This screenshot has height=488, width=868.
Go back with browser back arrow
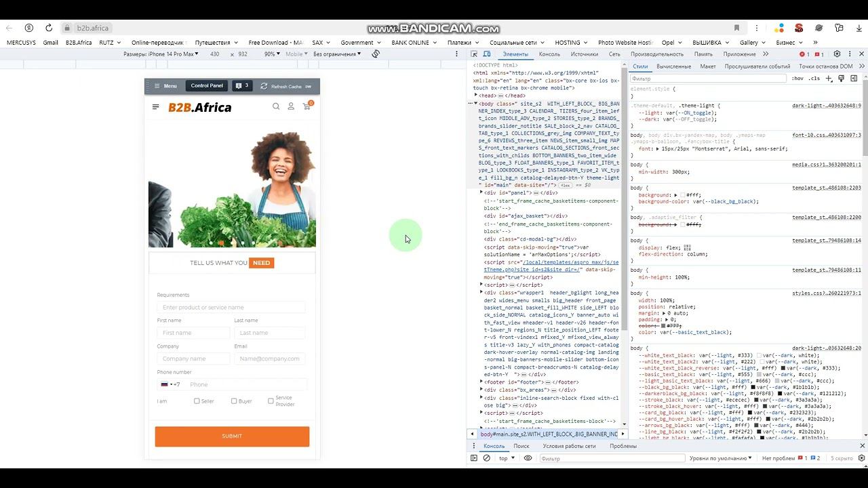(x=8, y=28)
